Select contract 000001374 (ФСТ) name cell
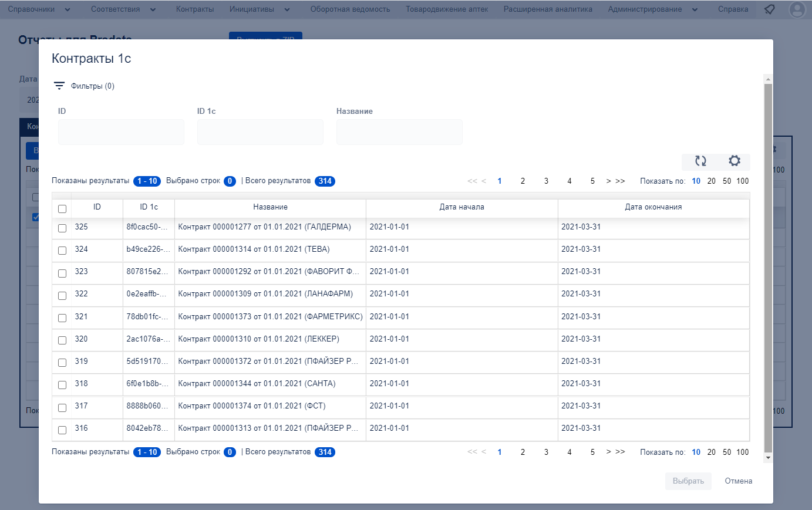The image size is (812, 510). click(270, 406)
